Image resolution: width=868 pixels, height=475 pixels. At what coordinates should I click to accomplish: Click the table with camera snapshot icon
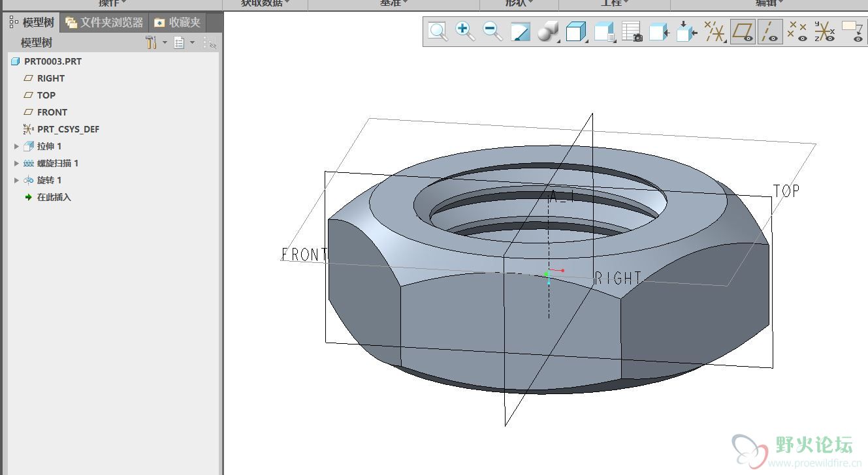[x=632, y=31]
